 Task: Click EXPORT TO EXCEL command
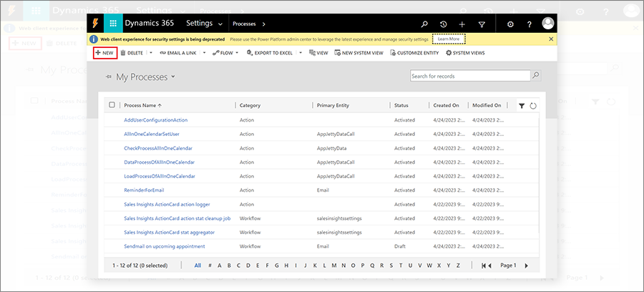pos(270,53)
